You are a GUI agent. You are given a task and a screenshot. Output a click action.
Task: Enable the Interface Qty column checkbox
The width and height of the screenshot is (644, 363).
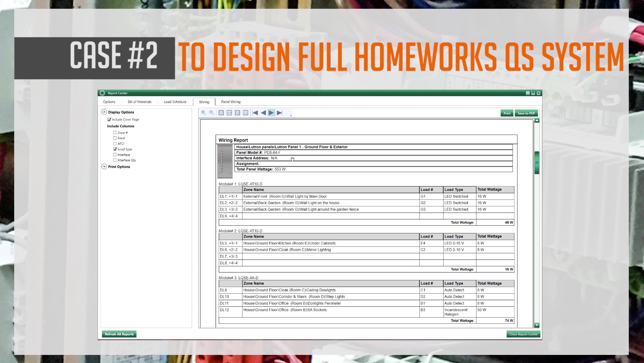pos(115,160)
